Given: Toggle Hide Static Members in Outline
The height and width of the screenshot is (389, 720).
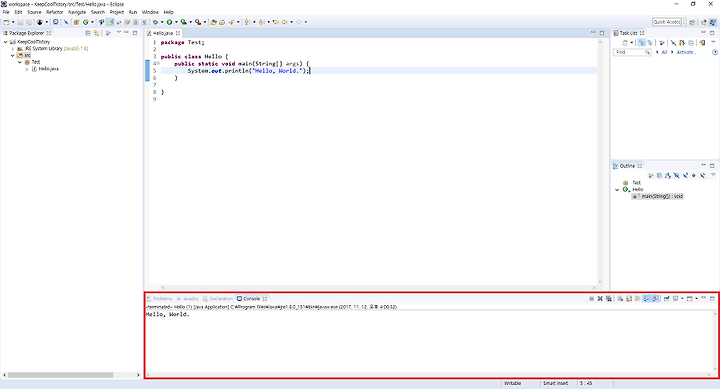Looking at the screenshot, I should pyautogui.click(x=685, y=175).
